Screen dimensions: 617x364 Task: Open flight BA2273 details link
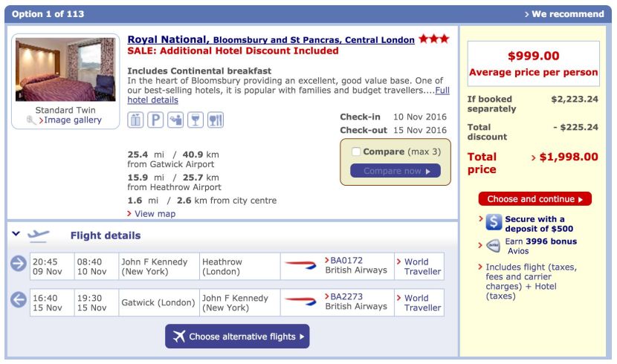[346, 297]
